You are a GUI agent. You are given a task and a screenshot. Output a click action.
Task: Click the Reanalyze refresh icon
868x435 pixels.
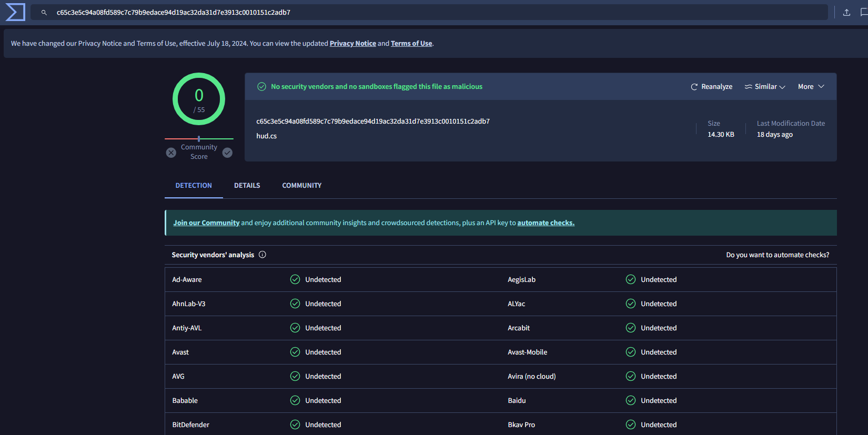click(x=694, y=87)
